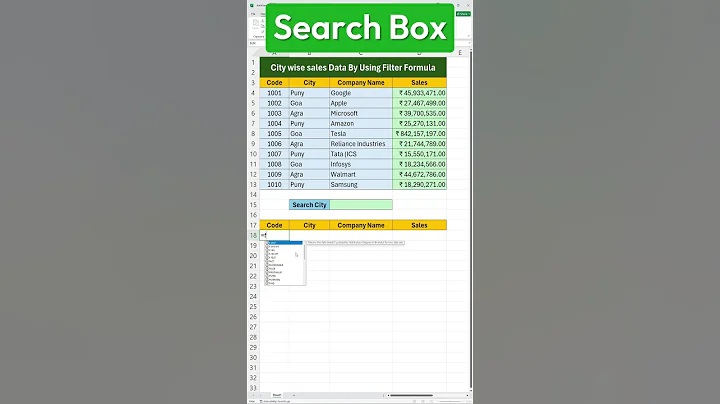Select the 'Code' header in row 3
720x404 pixels.
pyautogui.click(x=275, y=83)
